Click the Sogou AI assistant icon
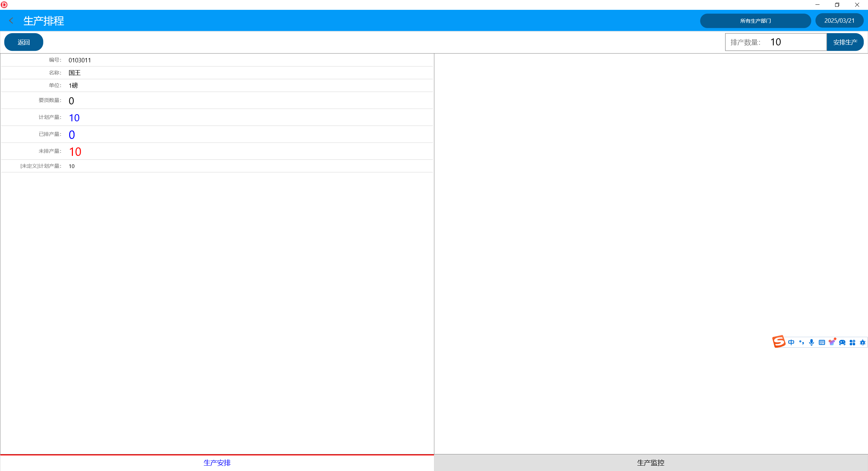This screenshot has height=471, width=868. pos(863,343)
